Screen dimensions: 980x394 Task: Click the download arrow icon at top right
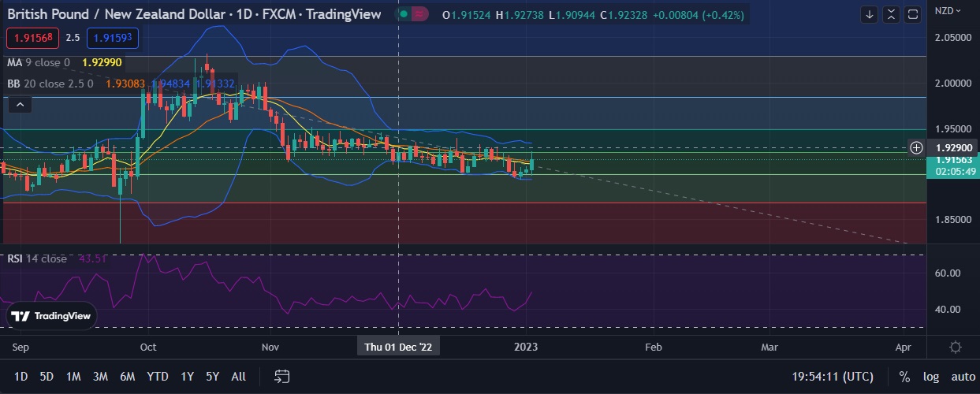[x=870, y=14]
